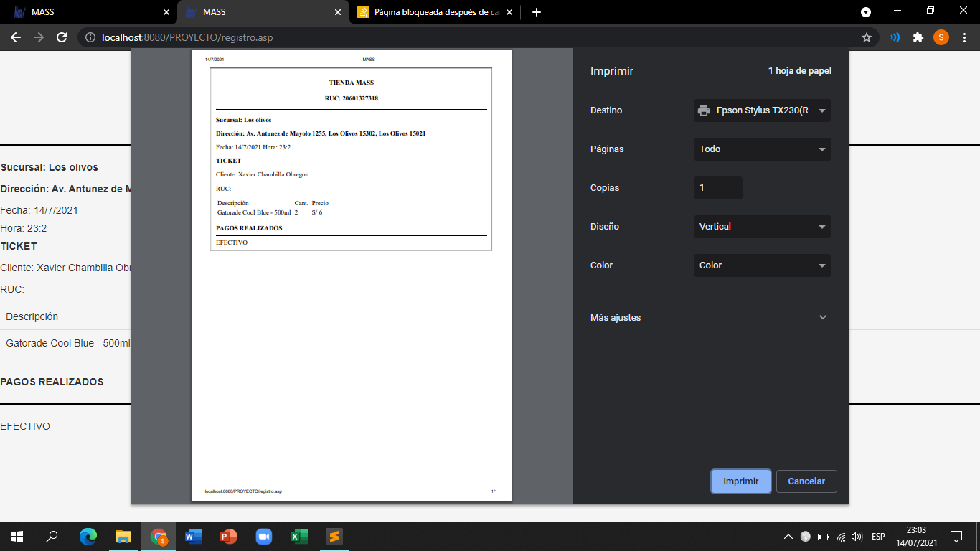Open a new browser tab
Screen dimensions: 980x551
536,12
